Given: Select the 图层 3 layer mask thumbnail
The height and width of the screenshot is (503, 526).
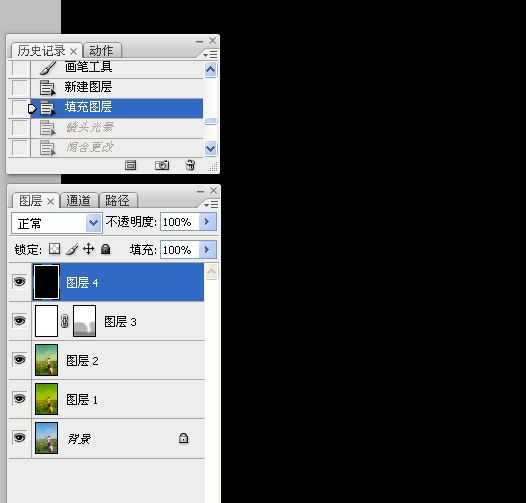Looking at the screenshot, I should (85, 321).
